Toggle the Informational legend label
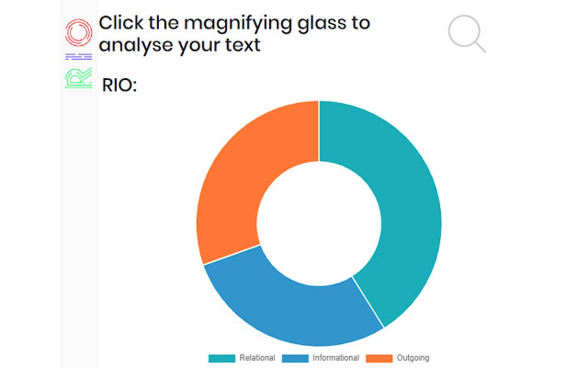The height and width of the screenshot is (368, 588). tap(336, 358)
